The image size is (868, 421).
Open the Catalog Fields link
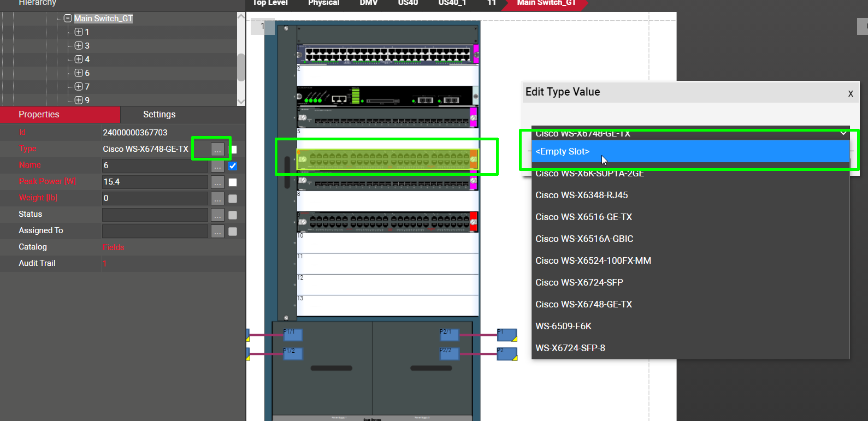coord(114,247)
